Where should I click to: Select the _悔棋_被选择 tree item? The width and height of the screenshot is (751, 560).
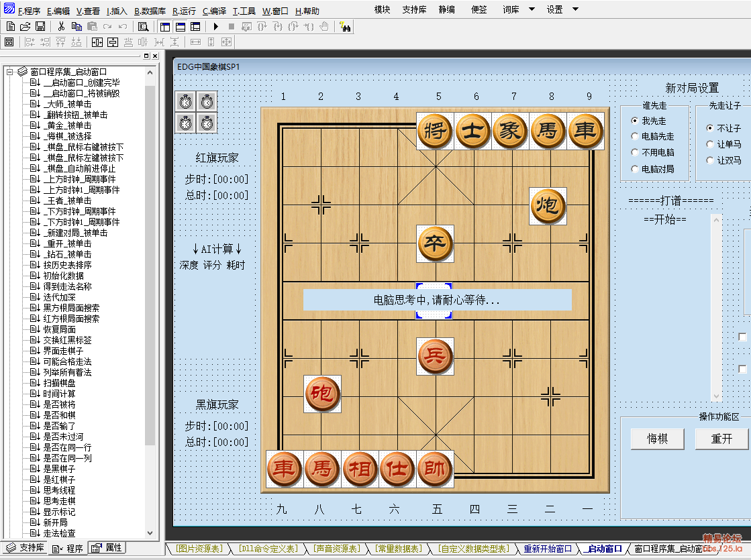point(67,136)
